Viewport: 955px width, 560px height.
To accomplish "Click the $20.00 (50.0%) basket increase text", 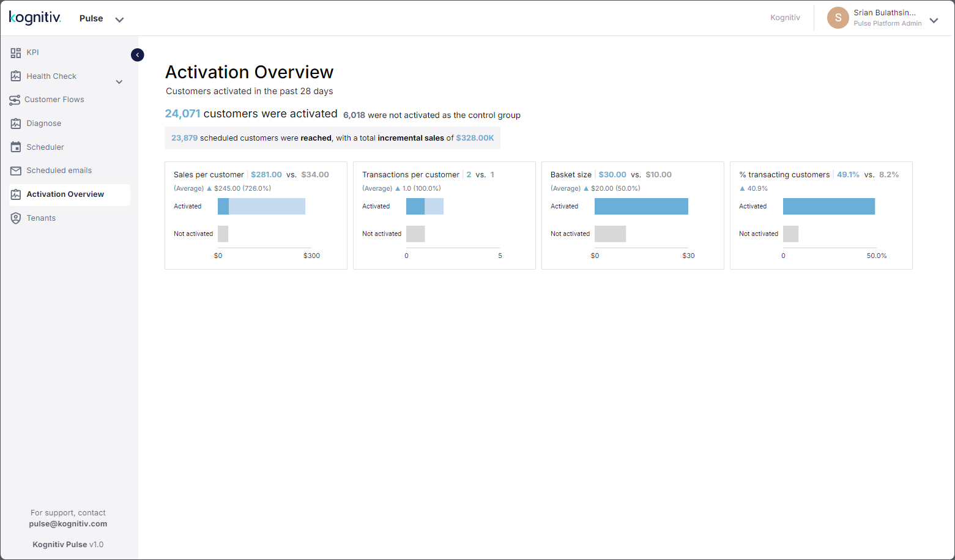I will click(615, 188).
